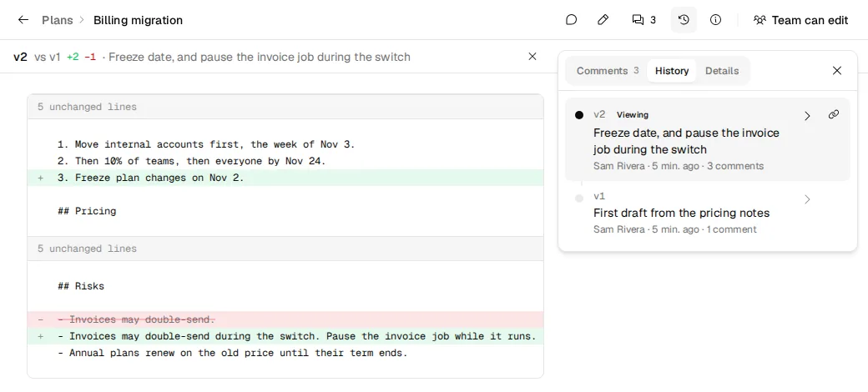
Task: Expand 5 unchanged lines above Risks
Action: [285, 249]
